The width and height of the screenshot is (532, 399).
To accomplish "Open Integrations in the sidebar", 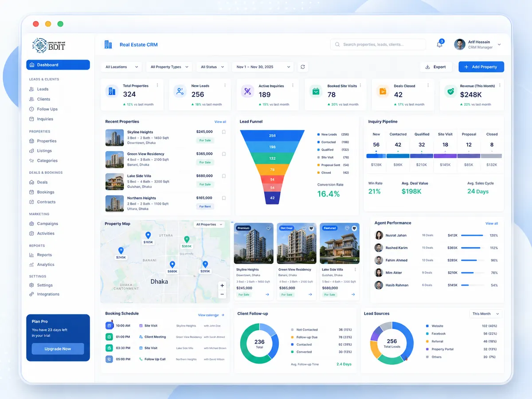I will 48,294.
